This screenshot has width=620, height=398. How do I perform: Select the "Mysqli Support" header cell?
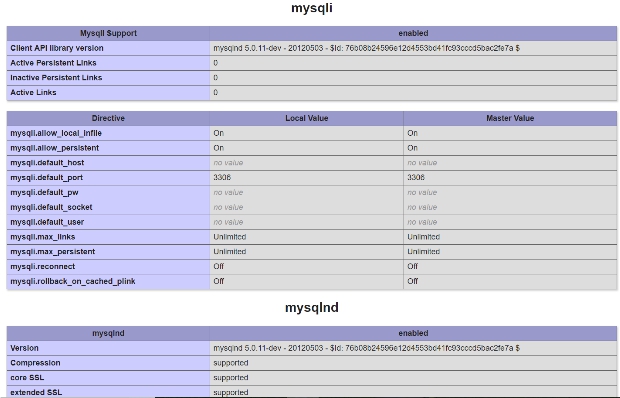108,33
